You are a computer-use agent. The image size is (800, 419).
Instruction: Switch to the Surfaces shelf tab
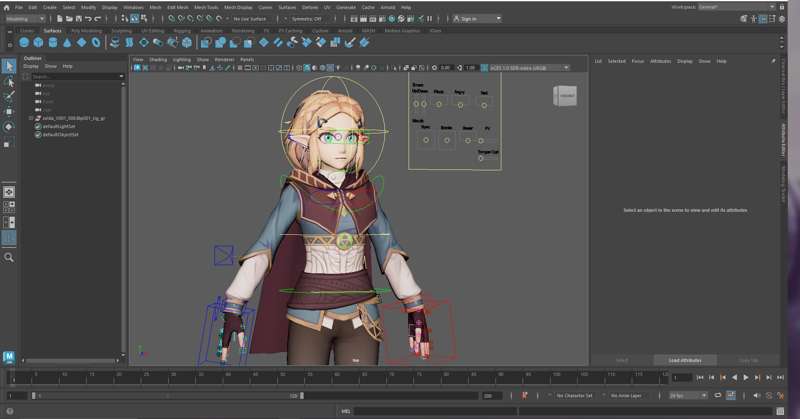coord(52,31)
